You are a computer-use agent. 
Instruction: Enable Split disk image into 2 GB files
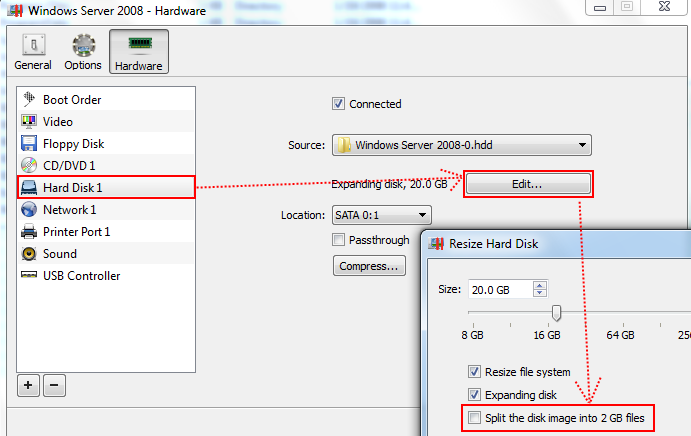474,417
